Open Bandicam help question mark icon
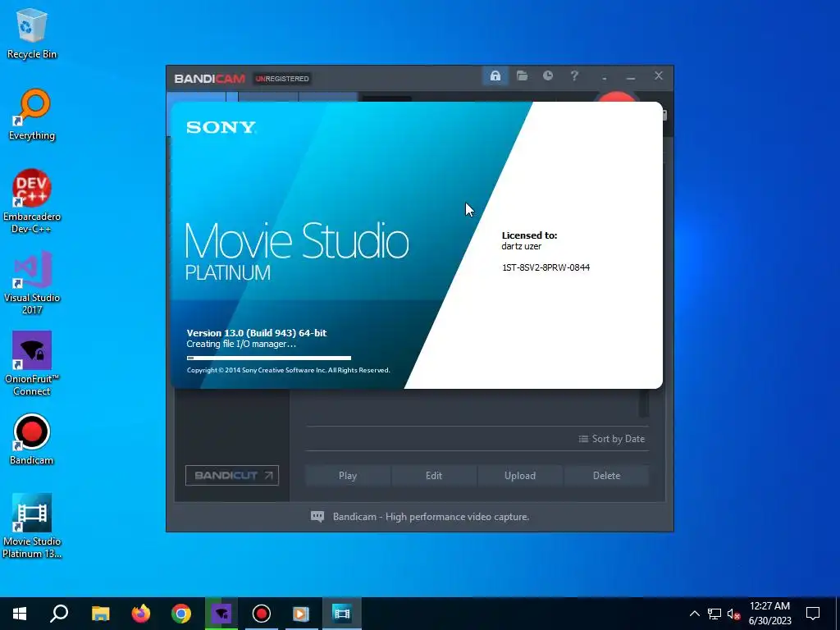Image resolution: width=840 pixels, height=630 pixels. click(574, 75)
